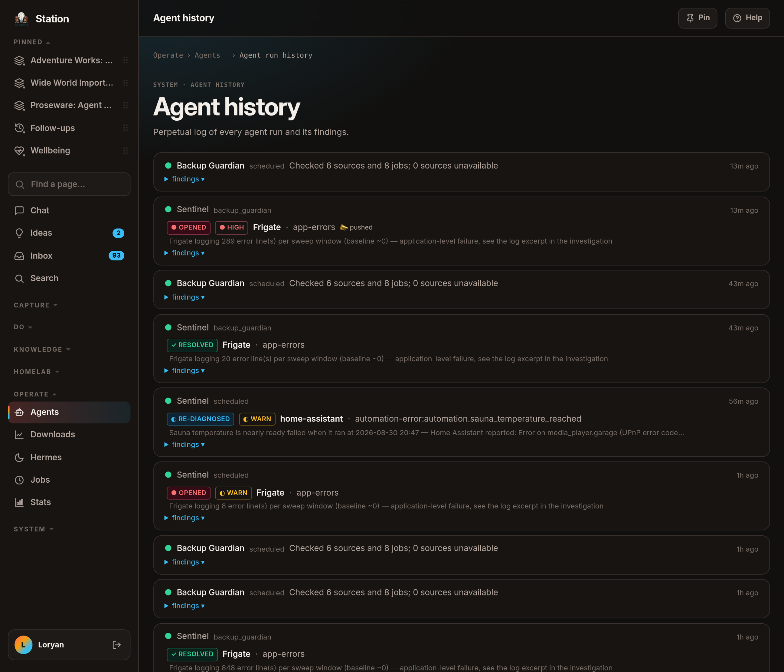Click the Station logo icon
Screen dimensions: 784x672
[21, 19]
